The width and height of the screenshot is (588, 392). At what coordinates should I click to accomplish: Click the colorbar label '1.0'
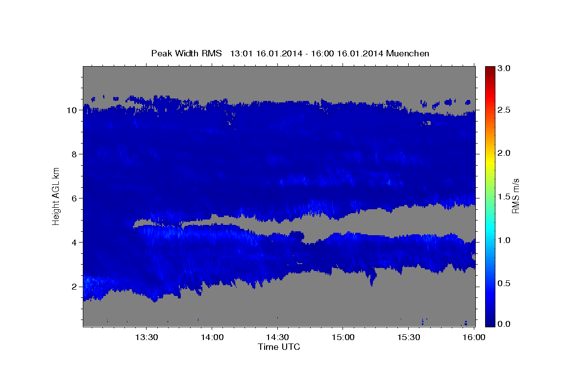[x=505, y=240]
